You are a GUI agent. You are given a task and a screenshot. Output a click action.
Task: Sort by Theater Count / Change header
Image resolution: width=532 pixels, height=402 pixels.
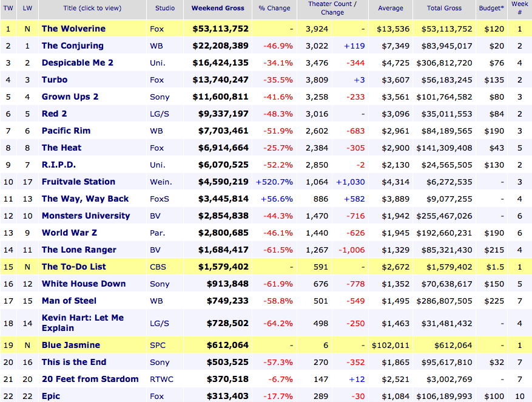332,8
